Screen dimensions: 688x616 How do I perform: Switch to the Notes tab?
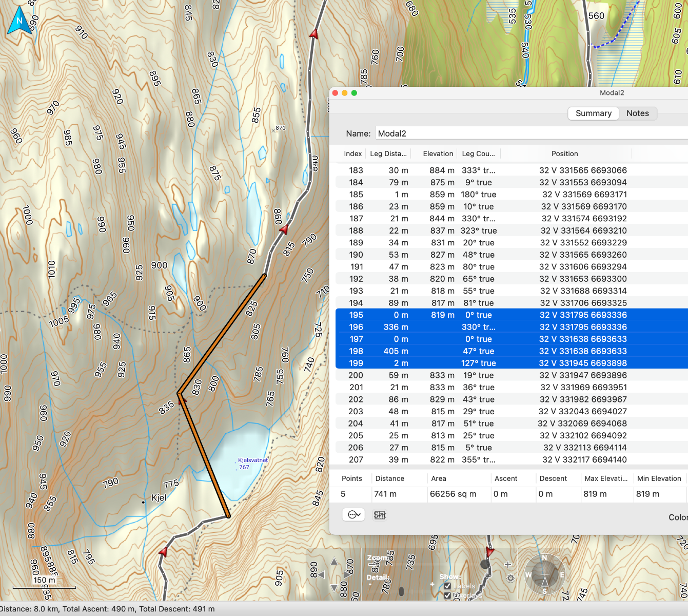point(637,113)
